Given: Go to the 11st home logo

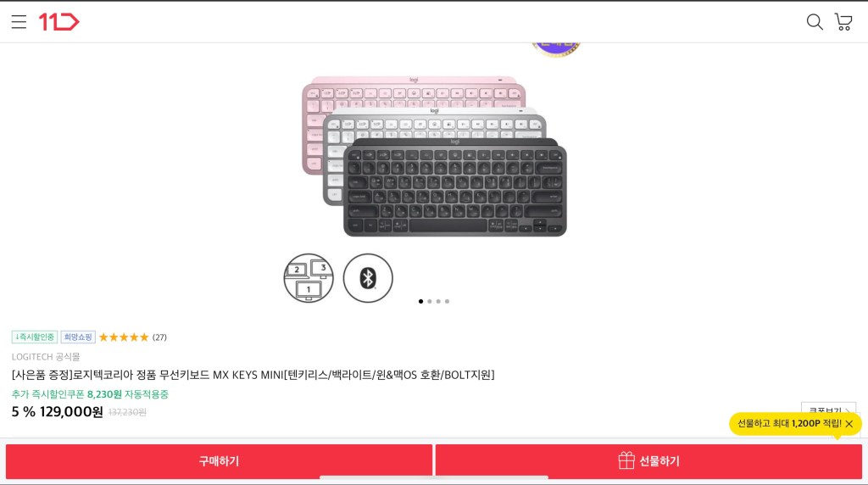Looking at the screenshot, I should click(x=59, y=21).
